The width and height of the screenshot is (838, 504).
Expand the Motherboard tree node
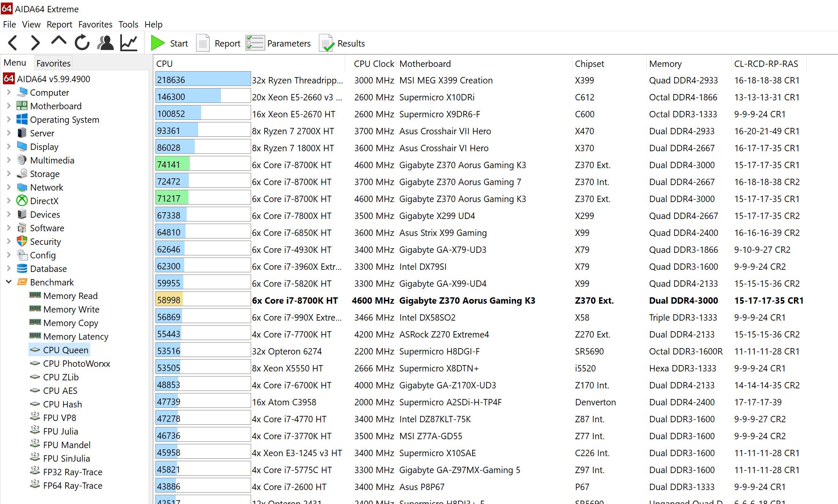click(x=8, y=105)
